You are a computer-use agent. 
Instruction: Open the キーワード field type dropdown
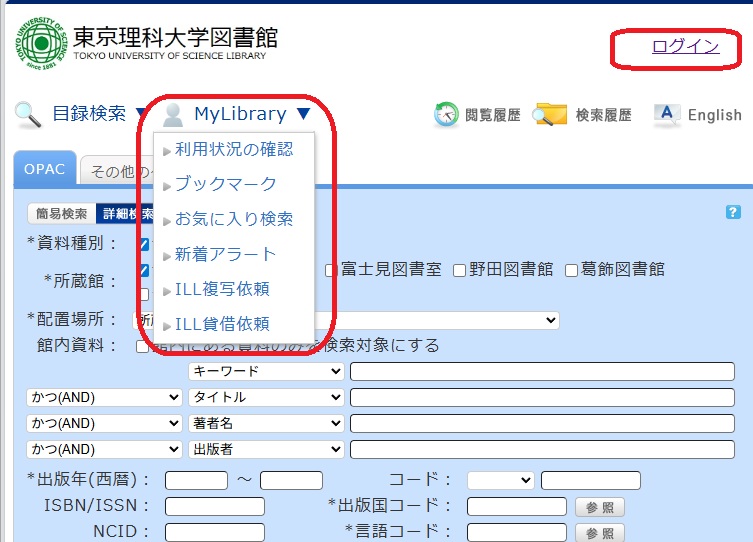(266, 371)
